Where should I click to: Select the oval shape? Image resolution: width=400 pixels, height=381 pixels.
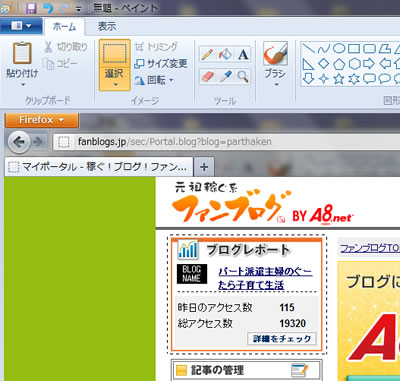pyautogui.click(x=339, y=49)
